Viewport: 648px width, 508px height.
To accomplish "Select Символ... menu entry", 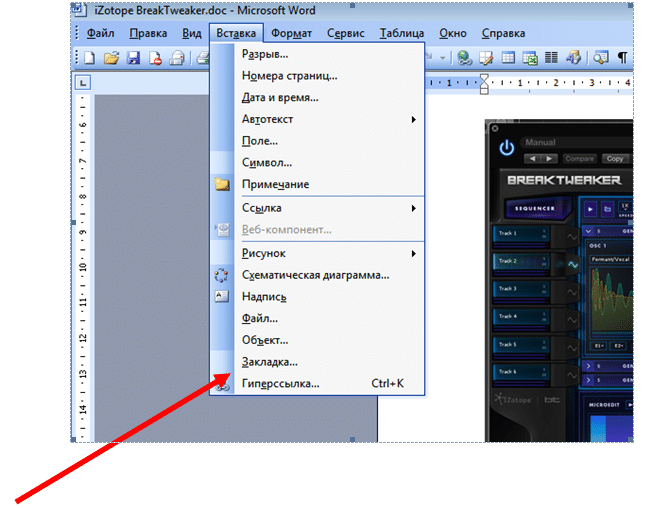I will tap(317, 163).
